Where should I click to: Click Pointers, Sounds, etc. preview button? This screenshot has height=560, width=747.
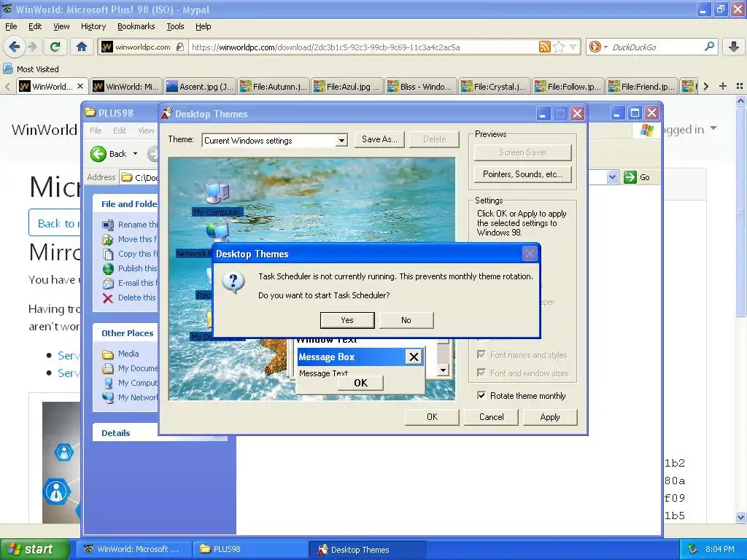click(522, 174)
